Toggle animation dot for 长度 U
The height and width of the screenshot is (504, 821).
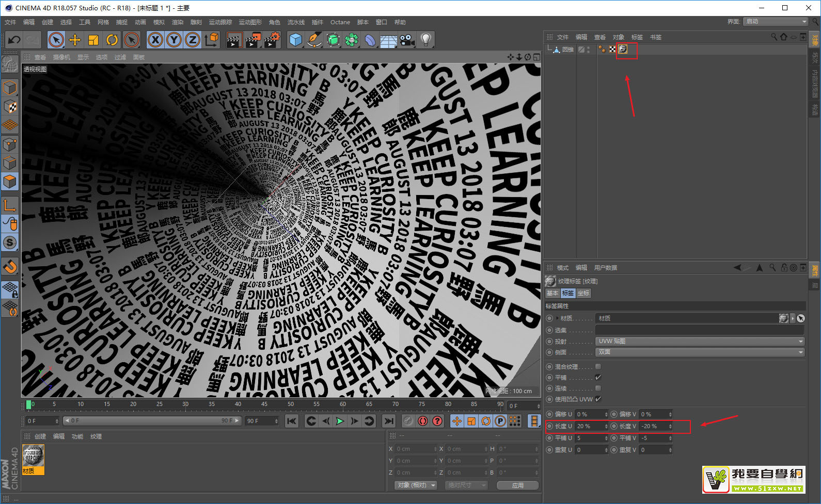point(549,426)
